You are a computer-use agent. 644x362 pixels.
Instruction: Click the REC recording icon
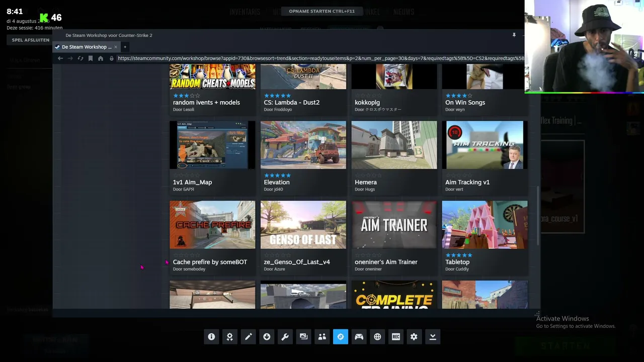click(x=396, y=337)
